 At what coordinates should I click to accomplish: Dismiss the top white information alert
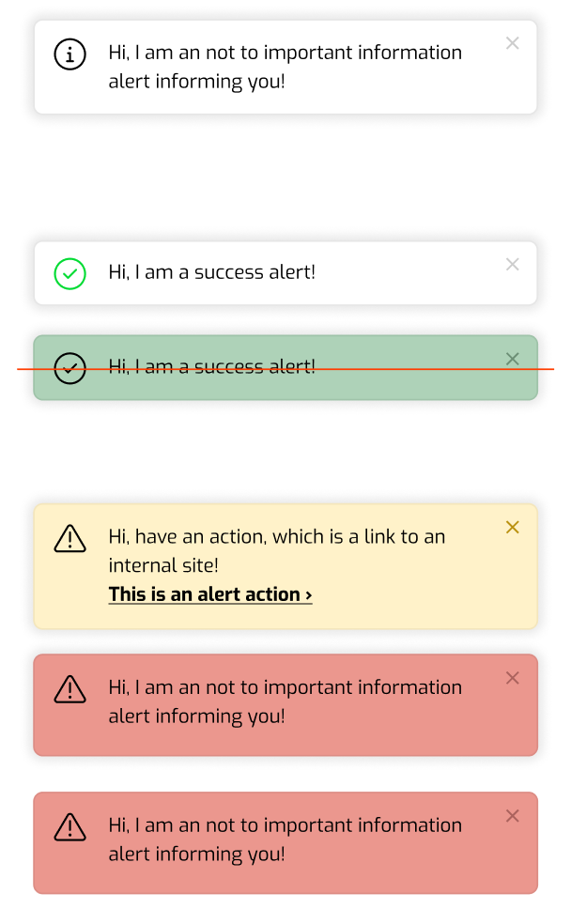pyautogui.click(x=512, y=43)
